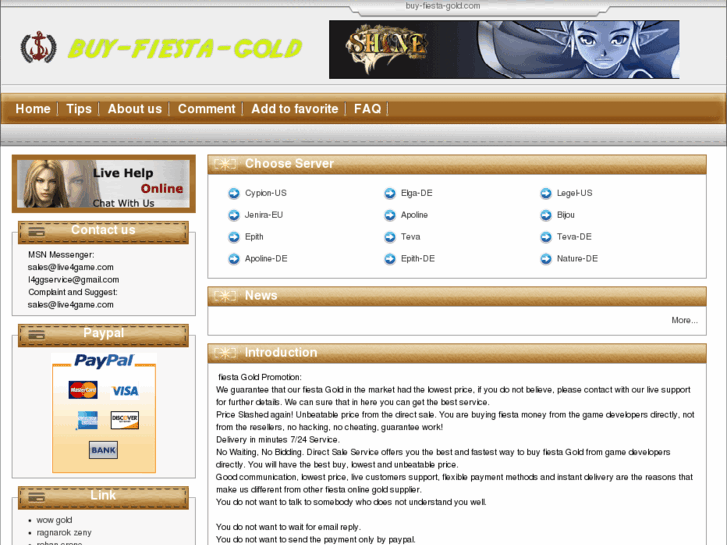This screenshot has width=727, height=545.
Task: Click arrow icon beside Nature-DE
Action: [546, 259]
